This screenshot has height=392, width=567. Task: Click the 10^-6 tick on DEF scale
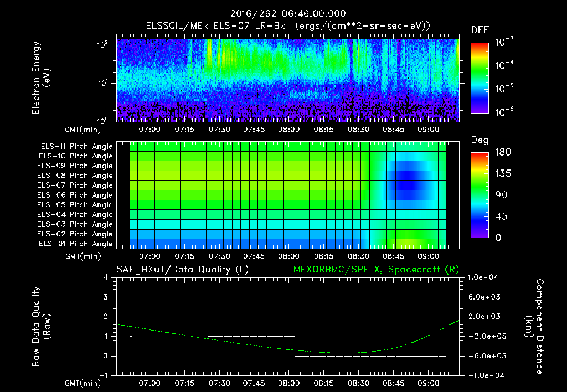pos(504,112)
